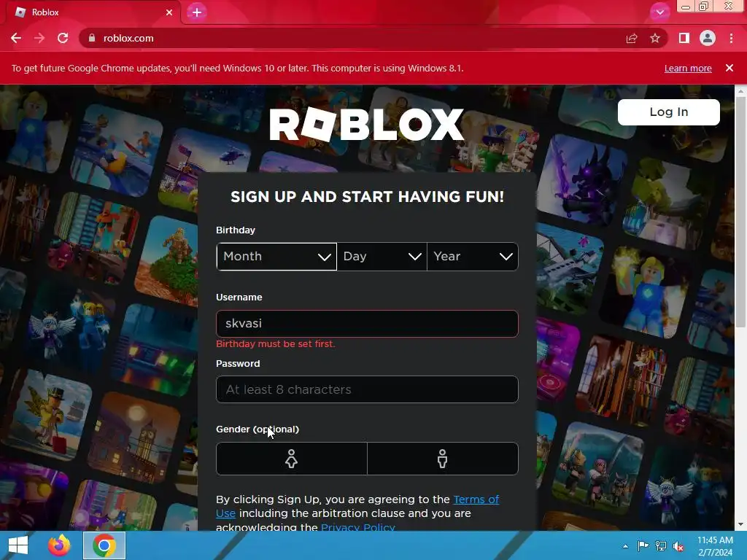Click the scrollbar up arrow
The height and width of the screenshot is (560, 747).
point(740,90)
